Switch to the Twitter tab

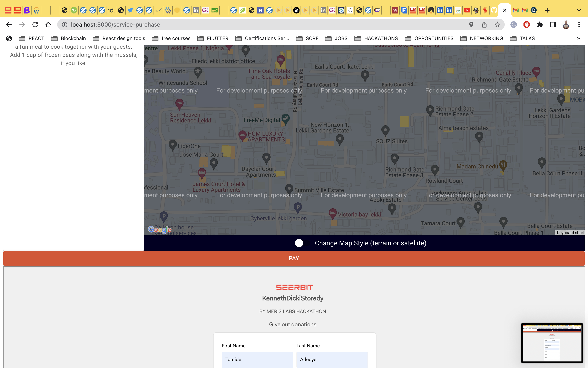(x=130, y=10)
